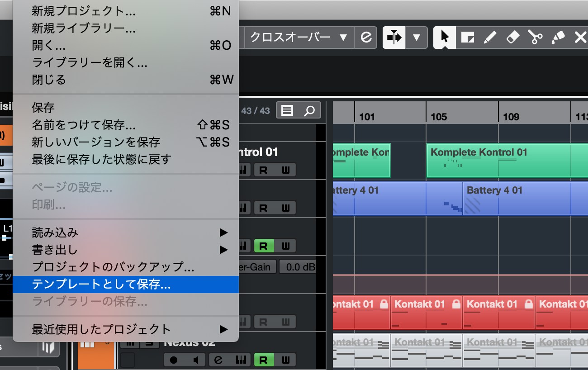Expand the 読み込み submenu
Screen dimensions: 588x370
tap(126, 232)
